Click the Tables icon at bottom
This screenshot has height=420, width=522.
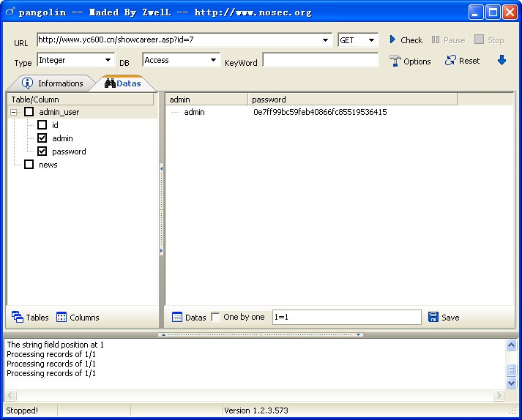click(x=18, y=317)
